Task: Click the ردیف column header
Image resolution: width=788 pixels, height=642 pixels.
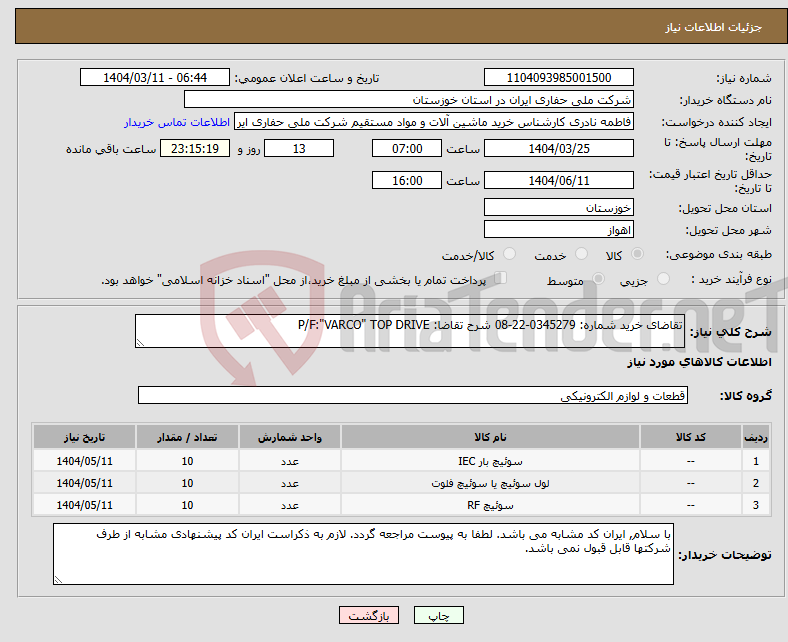Action: [756, 436]
